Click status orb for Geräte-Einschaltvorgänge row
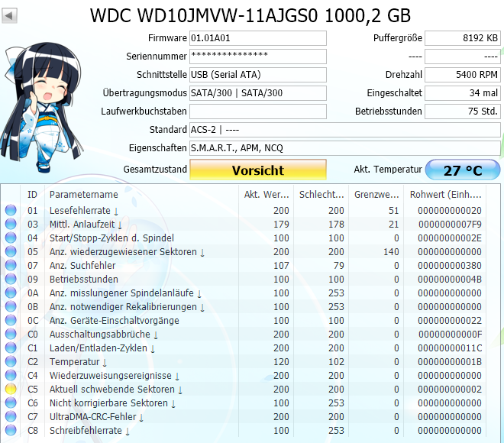This screenshot has width=504, height=443. (11, 320)
